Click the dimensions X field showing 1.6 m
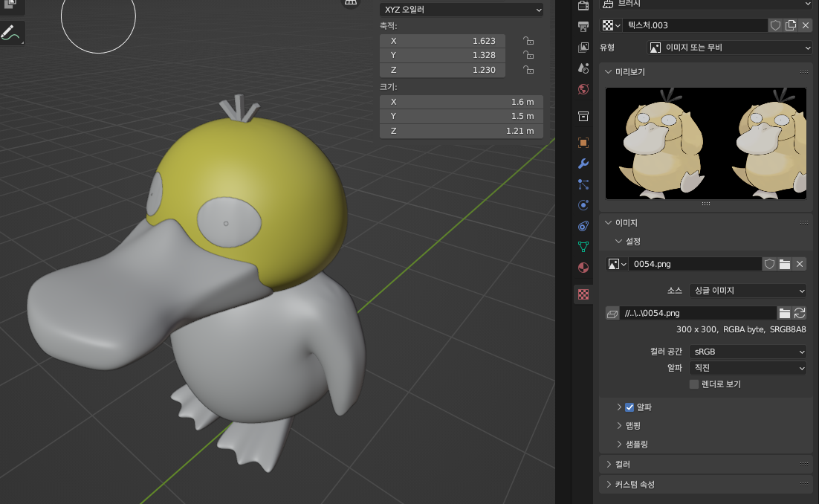 pos(462,102)
